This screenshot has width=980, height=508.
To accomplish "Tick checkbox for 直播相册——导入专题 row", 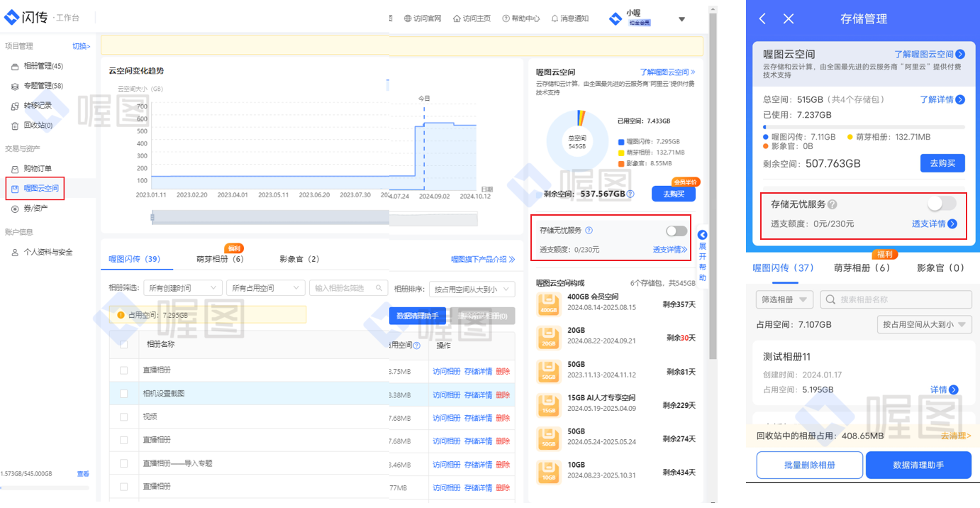I will tap(124, 463).
